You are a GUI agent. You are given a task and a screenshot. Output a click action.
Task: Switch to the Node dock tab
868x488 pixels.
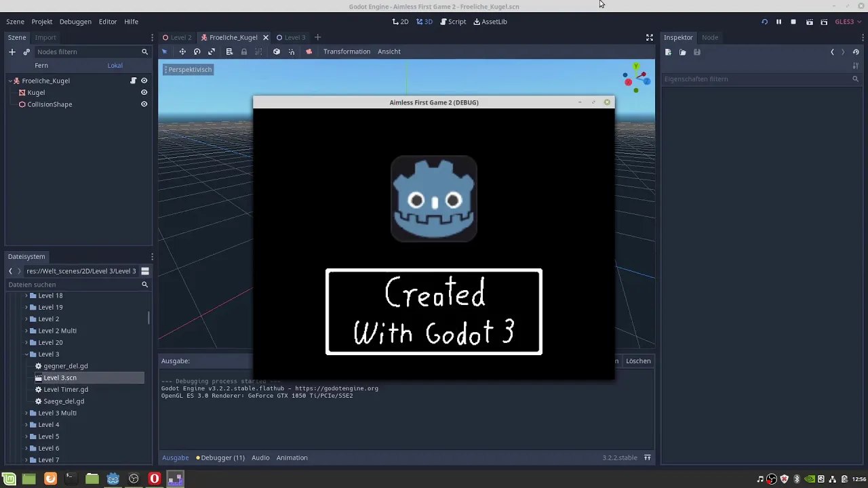click(x=710, y=37)
